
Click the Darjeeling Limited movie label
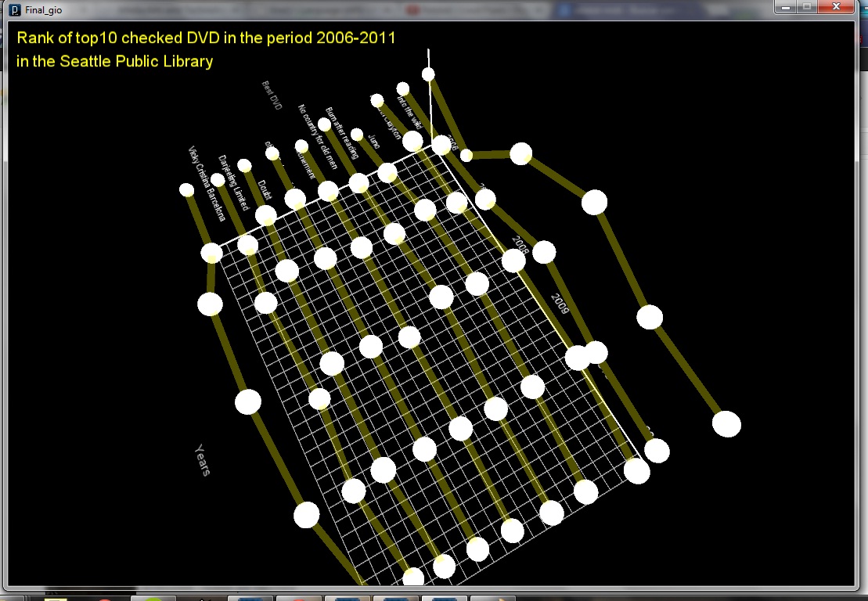[x=233, y=183]
